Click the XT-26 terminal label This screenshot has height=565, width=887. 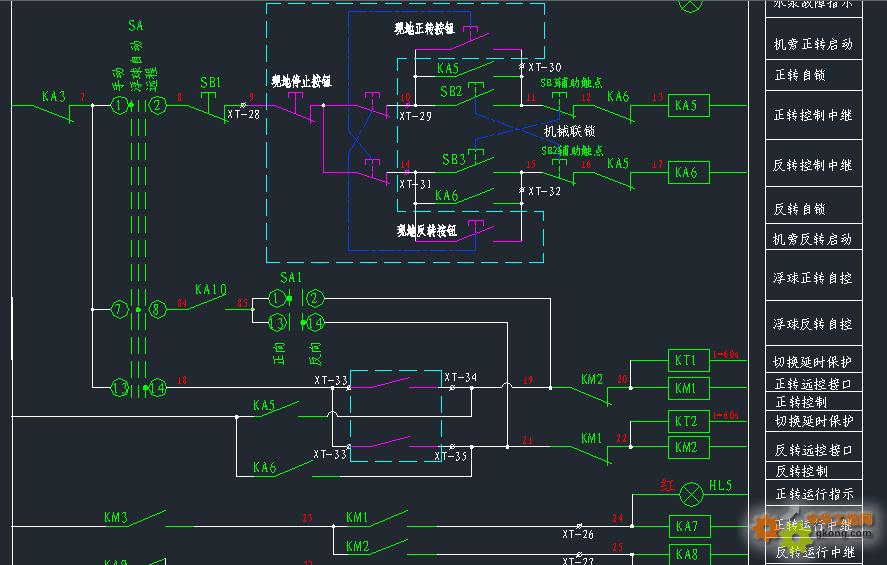(578, 534)
